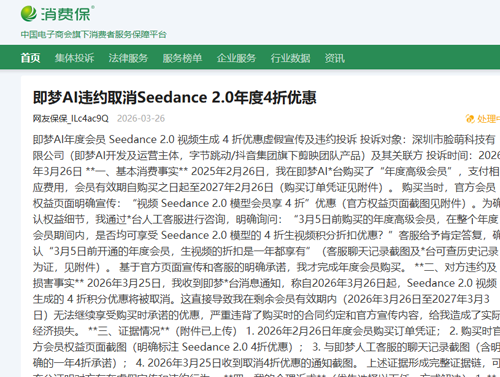
Task: Open the 资讯 nav item
Action: [x=335, y=58]
